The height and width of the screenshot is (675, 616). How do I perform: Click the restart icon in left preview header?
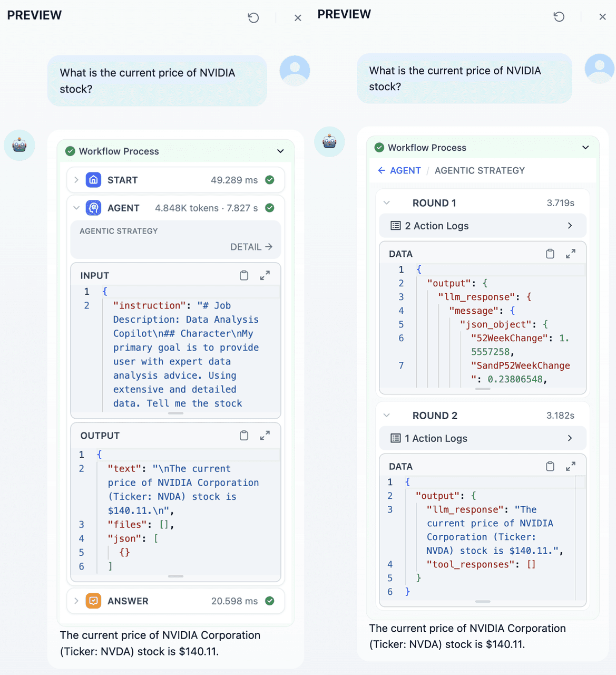coord(253,18)
